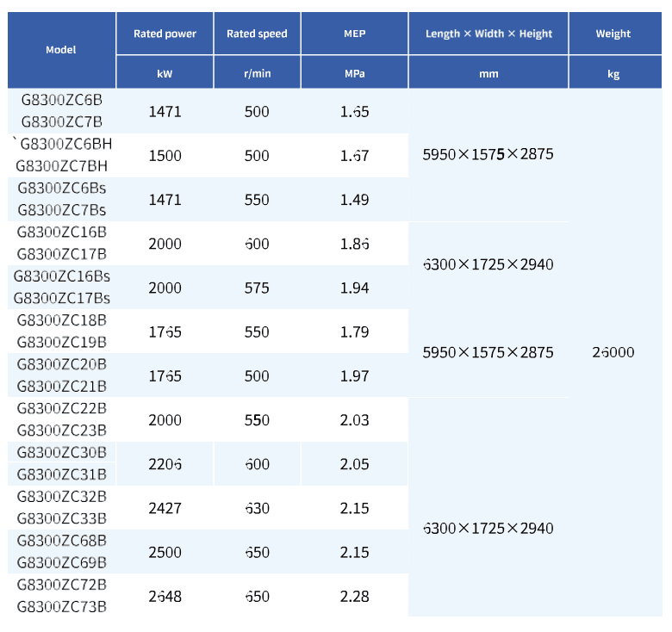Select model G8300ZC30B cell
Viewport: 672px width, 632px height.
tap(62, 452)
